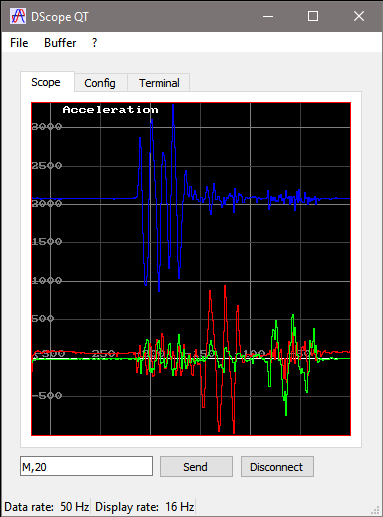Click the Disconnect button
Viewport: 383px width, 517px height.
point(277,467)
